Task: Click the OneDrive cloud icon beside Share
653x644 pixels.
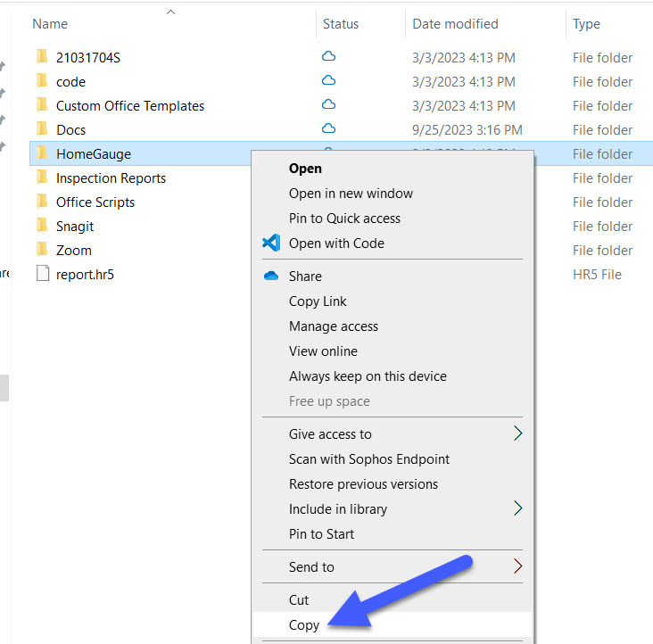Action: [271, 276]
